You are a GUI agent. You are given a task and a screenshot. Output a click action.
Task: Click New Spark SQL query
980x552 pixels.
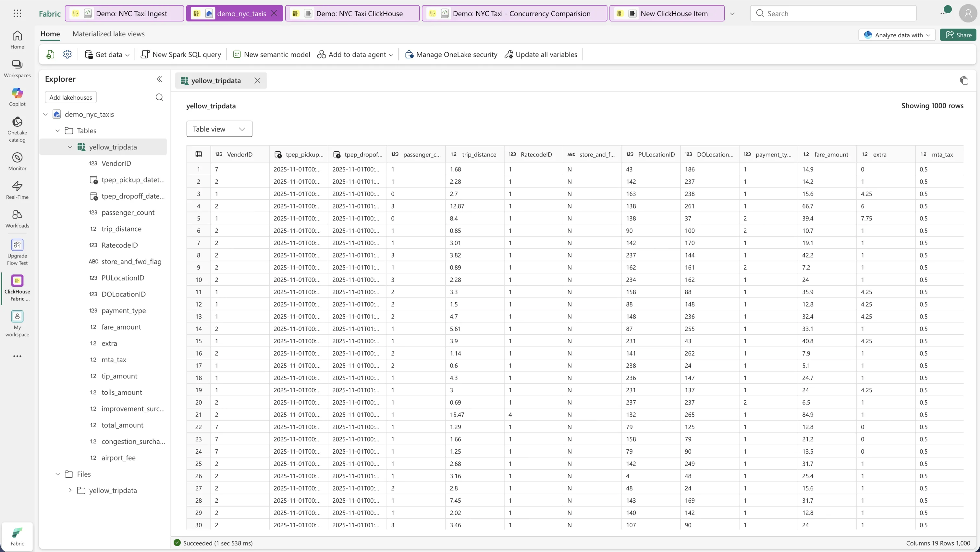tap(181, 55)
